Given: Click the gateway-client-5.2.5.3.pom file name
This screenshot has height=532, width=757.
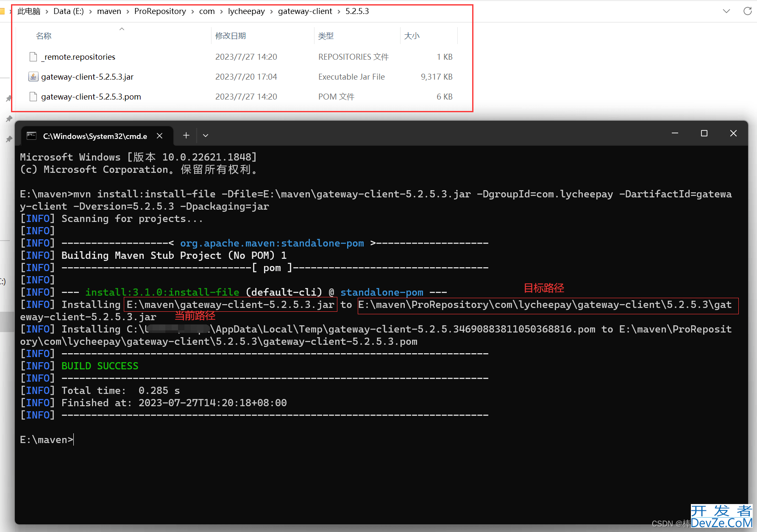Looking at the screenshot, I should pyautogui.click(x=91, y=97).
